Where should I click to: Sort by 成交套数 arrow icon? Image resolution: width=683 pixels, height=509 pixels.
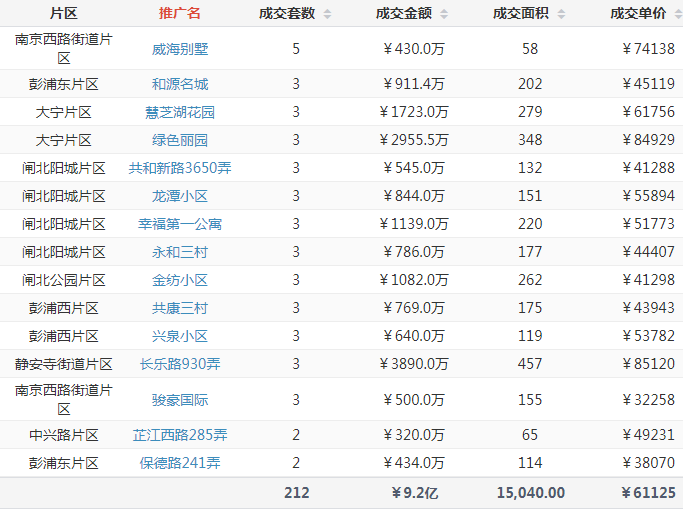point(328,14)
